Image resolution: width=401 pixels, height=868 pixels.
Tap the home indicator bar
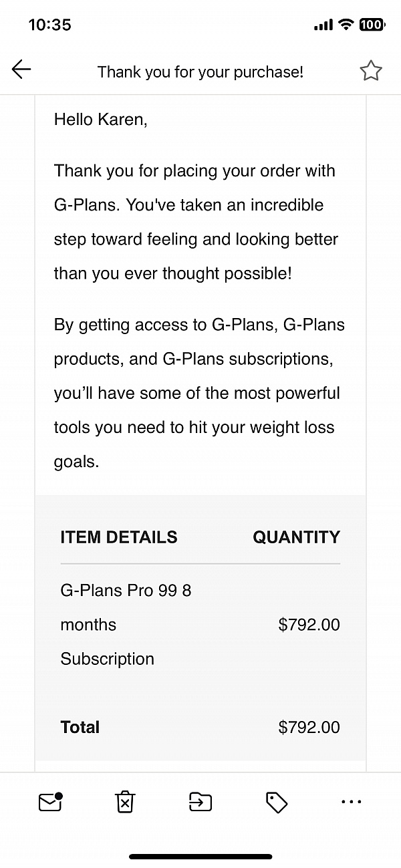click(x=200, y=855)
